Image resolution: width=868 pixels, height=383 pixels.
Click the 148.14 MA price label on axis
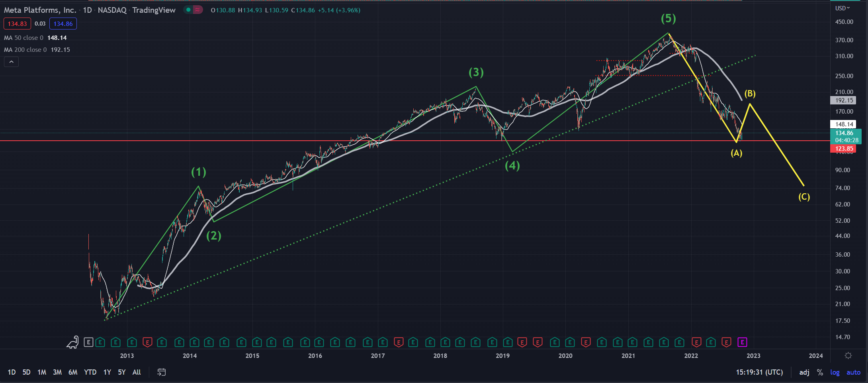pos(844,124)
